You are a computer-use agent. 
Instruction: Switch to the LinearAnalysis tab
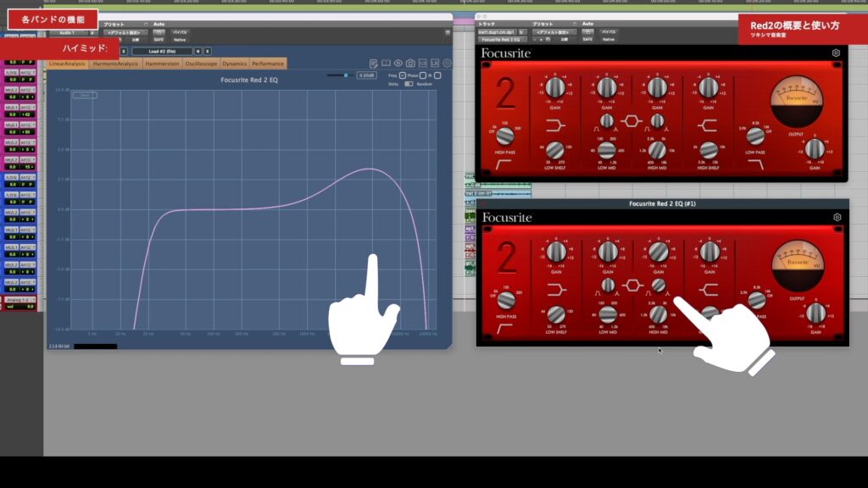pyautogui.click(x=67, y=64)
